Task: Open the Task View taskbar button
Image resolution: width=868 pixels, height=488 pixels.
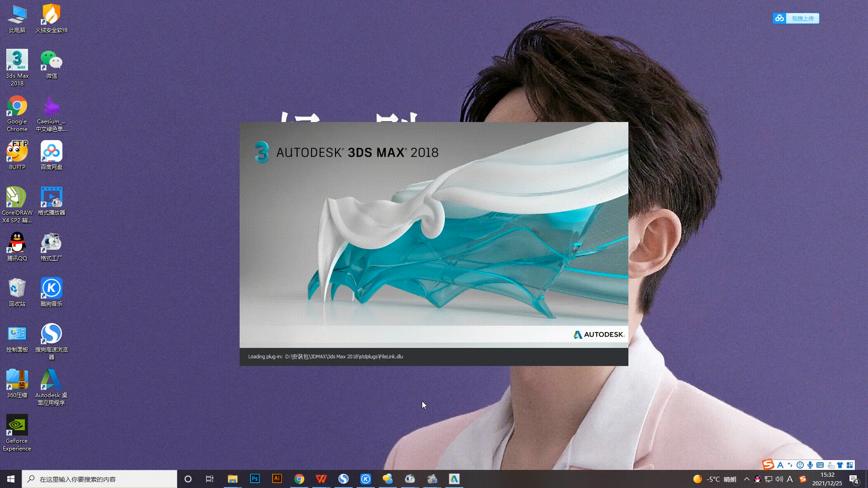Action: [210, 479]
